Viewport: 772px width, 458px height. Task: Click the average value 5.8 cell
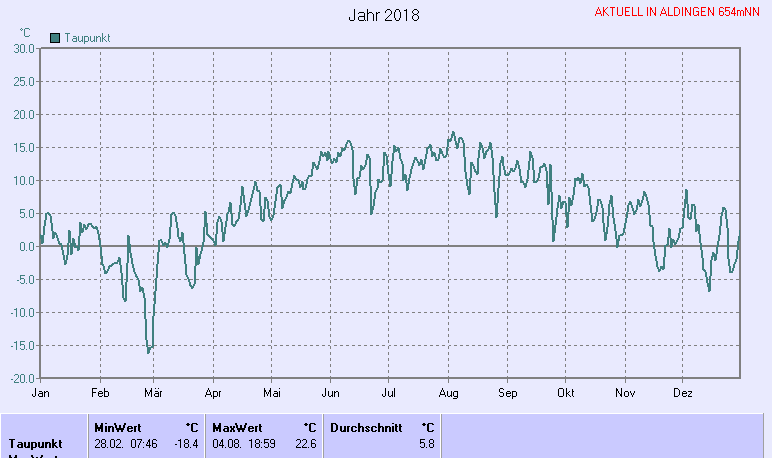coord(427,443)
